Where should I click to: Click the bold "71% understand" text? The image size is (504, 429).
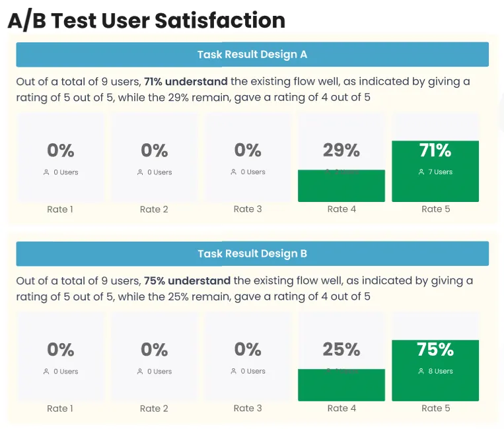point(186,82)
